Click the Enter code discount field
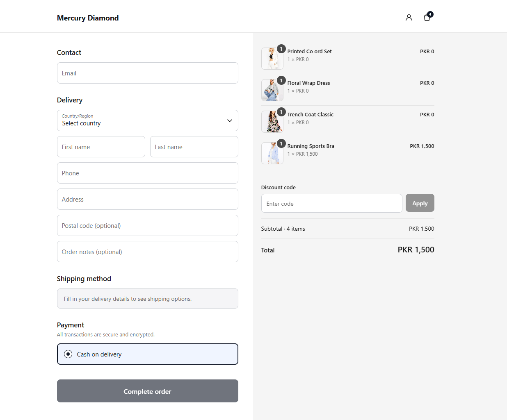The width and height of the screenshot is (507, 420). pos(331,203)
